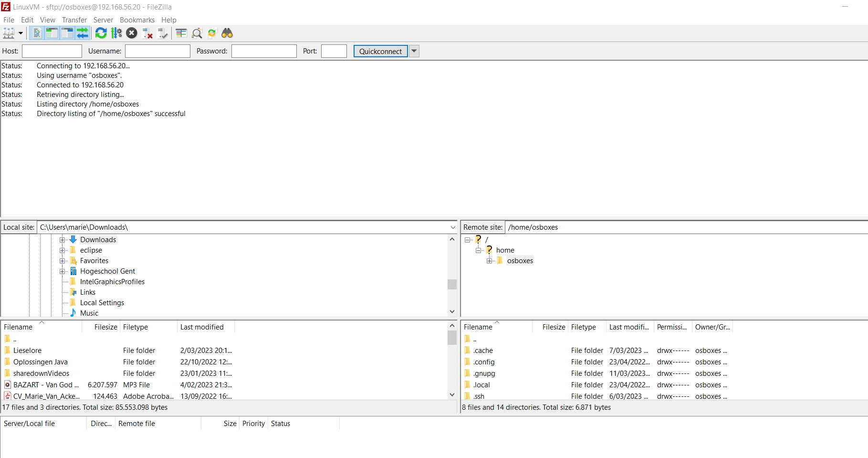Open the Transfer menu

tap(74, 20)
